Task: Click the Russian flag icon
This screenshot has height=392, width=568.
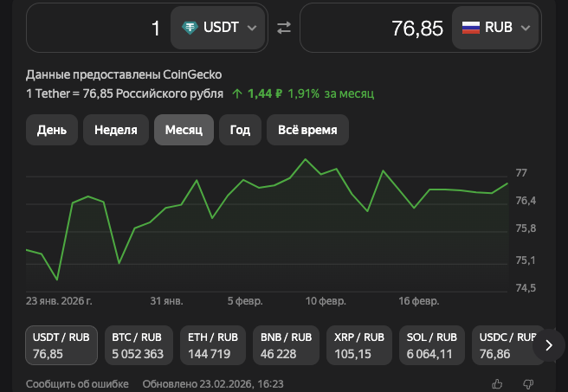Action: pyautogui.click(x=471, y=28)
